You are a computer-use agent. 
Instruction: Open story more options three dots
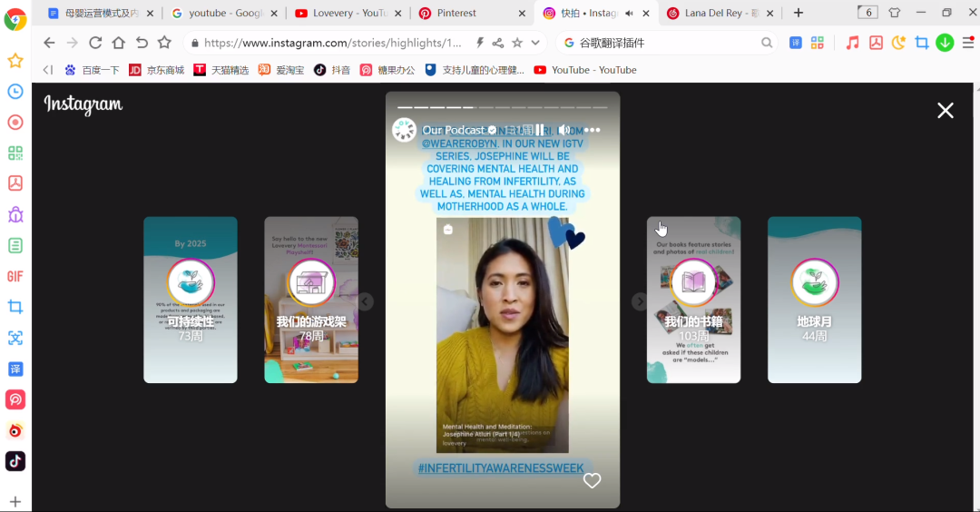(592, 130)
